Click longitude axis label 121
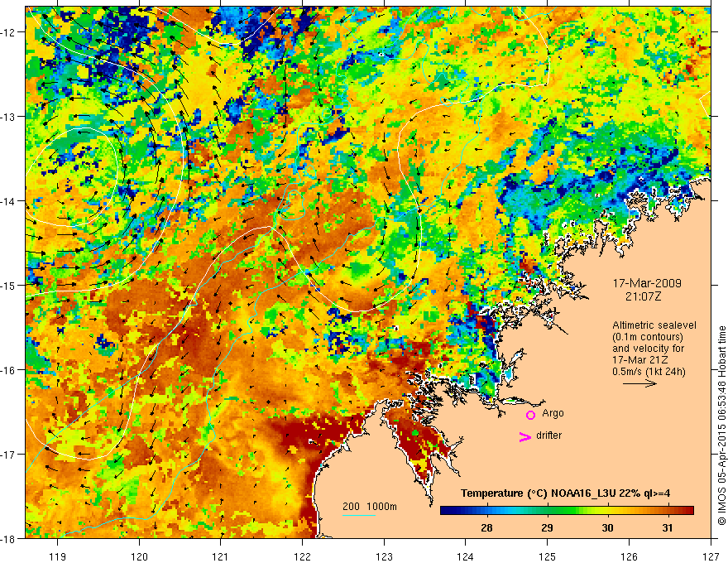The width and height of the screenshot is (728, 563). point(221,556)
